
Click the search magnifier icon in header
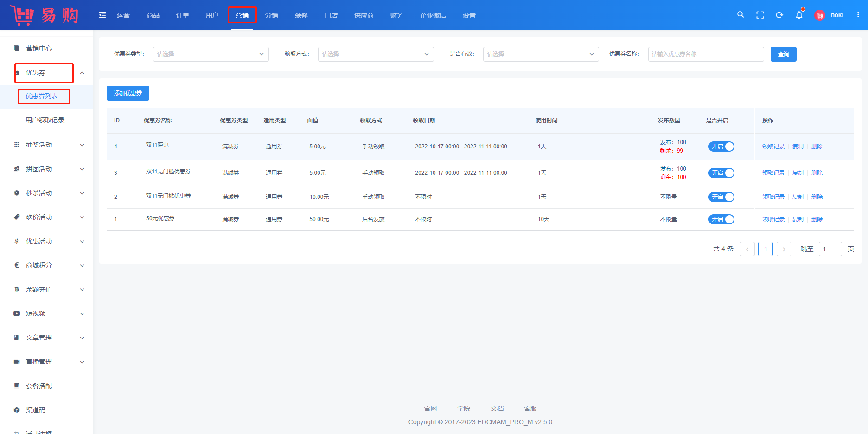(x=740, y=15)
